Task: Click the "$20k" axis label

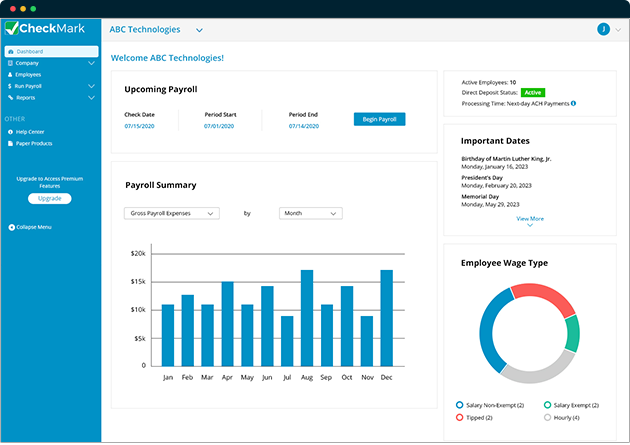Action: point(138,253)
